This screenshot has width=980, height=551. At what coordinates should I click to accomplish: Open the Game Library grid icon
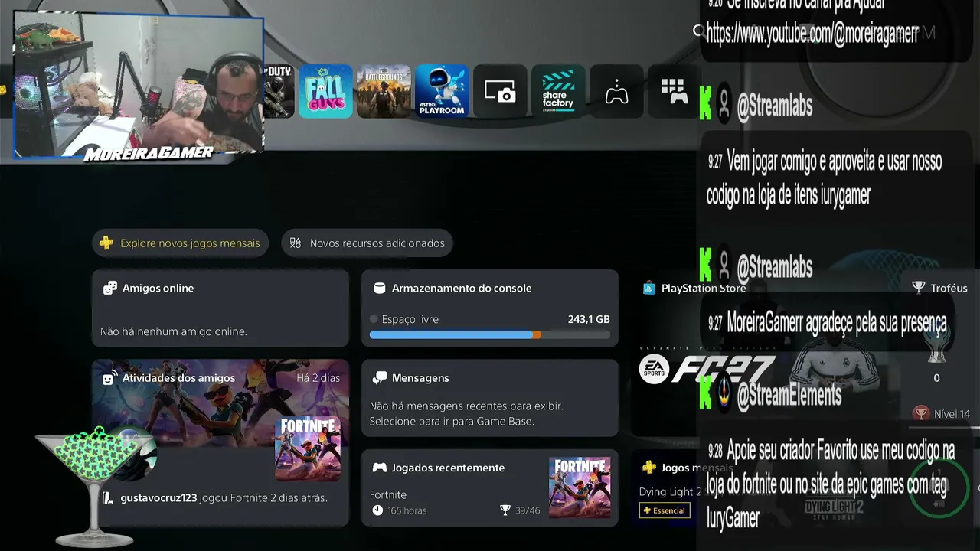click(x=674, y=91)
